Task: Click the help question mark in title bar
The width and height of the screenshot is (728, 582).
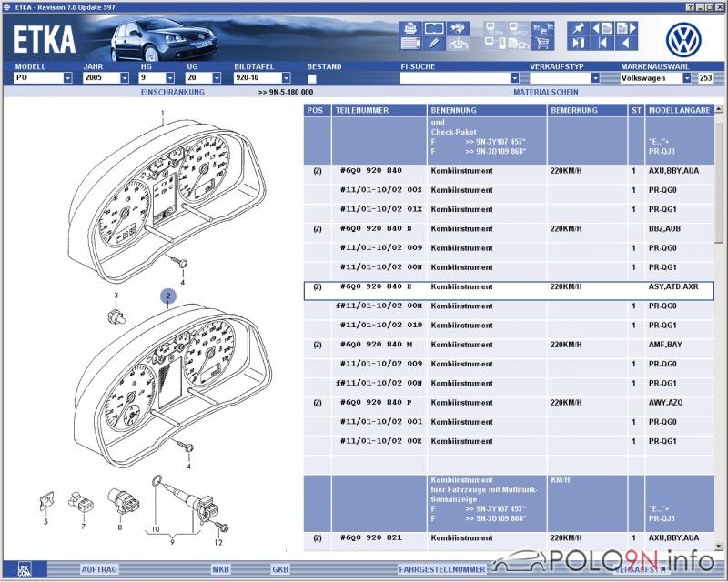Action: (x=691, y=7)
